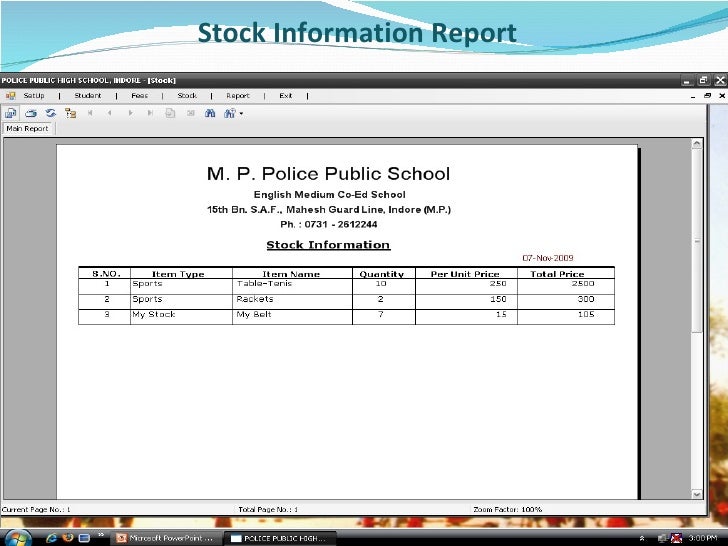Open the Student menu

[x=88, y=95]
